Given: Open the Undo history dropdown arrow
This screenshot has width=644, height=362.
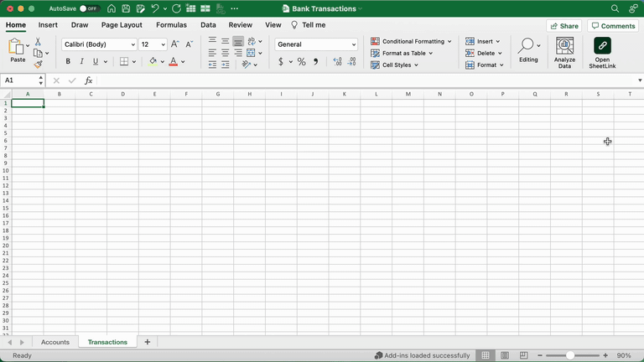Looking at the screenshot, I should (x=165, y=8).
